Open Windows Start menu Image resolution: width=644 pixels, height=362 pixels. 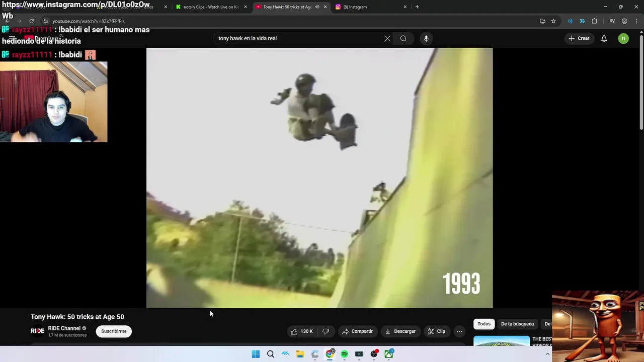click(256, 354)
